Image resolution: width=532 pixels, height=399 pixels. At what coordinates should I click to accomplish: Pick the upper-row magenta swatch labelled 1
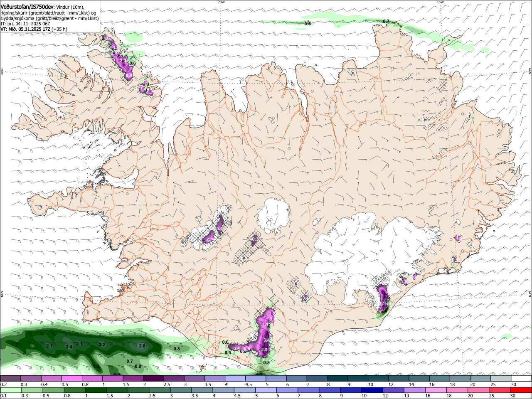[112, 379]
